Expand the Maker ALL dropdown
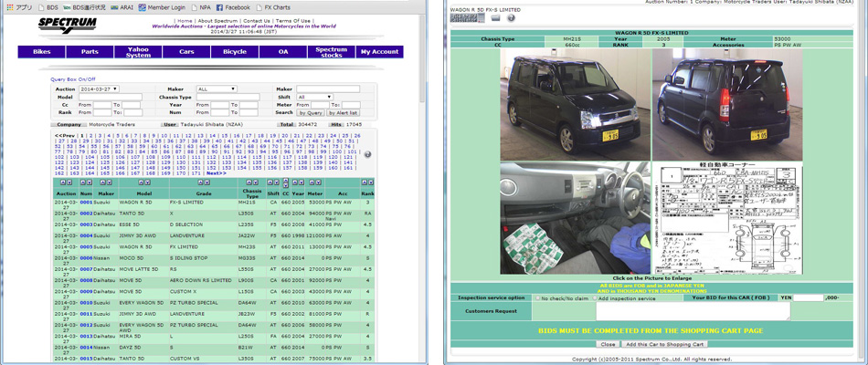The width and height of the screenshot is (868, 365). point(216,89)
